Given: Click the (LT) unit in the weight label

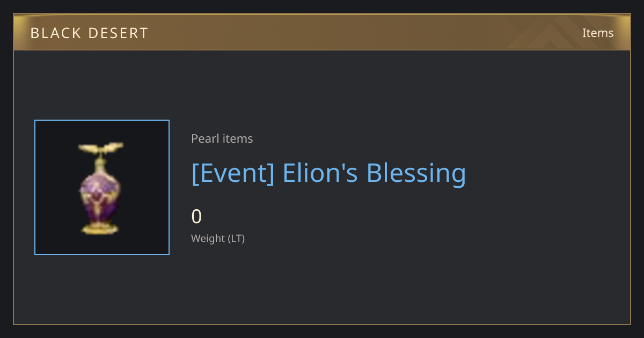Looking at the screenshot, I should coord(236,239).
